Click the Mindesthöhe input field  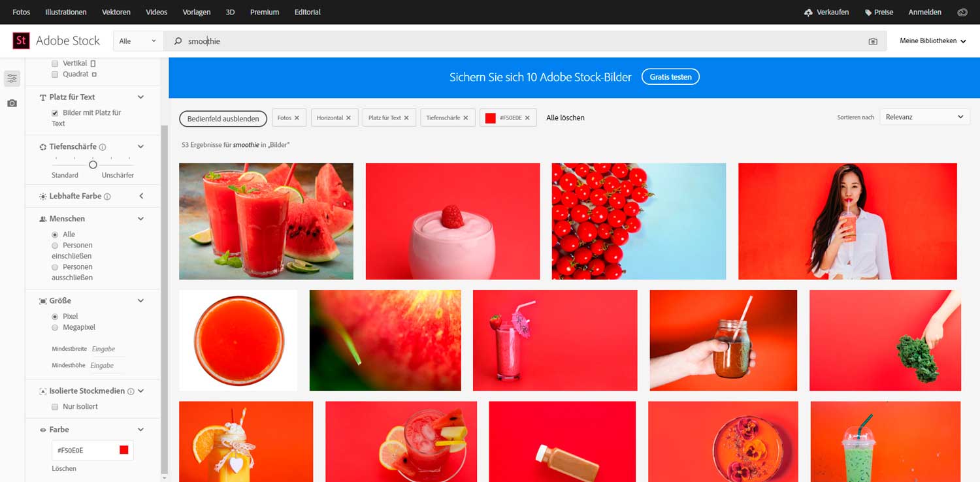[x=106, y=366]
